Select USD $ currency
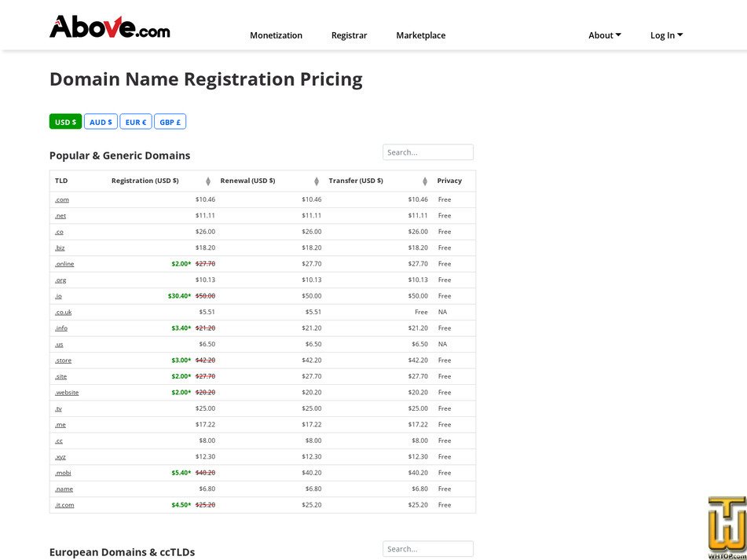Screen dimensions: 747x560 65,122
